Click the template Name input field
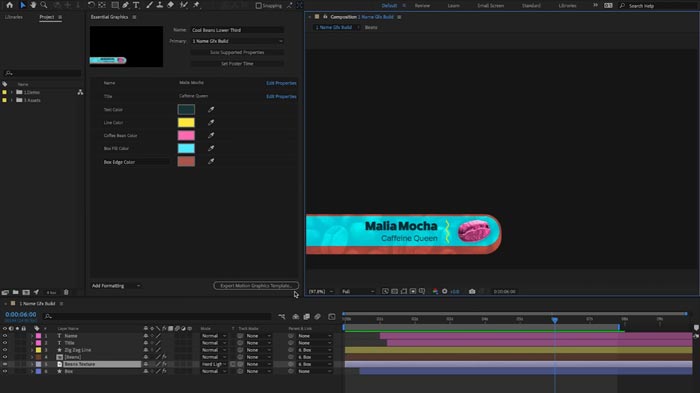 tap(237, 30)
